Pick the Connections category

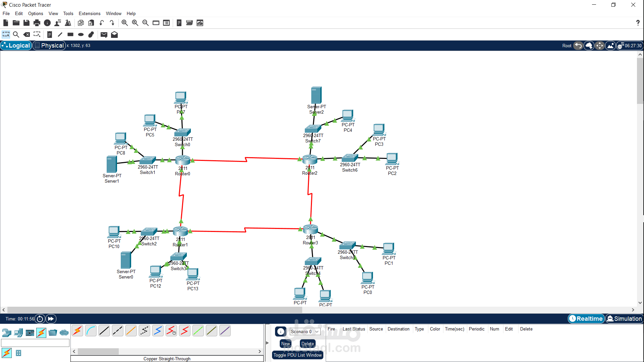pyautogui.click(x=41, y=333)
